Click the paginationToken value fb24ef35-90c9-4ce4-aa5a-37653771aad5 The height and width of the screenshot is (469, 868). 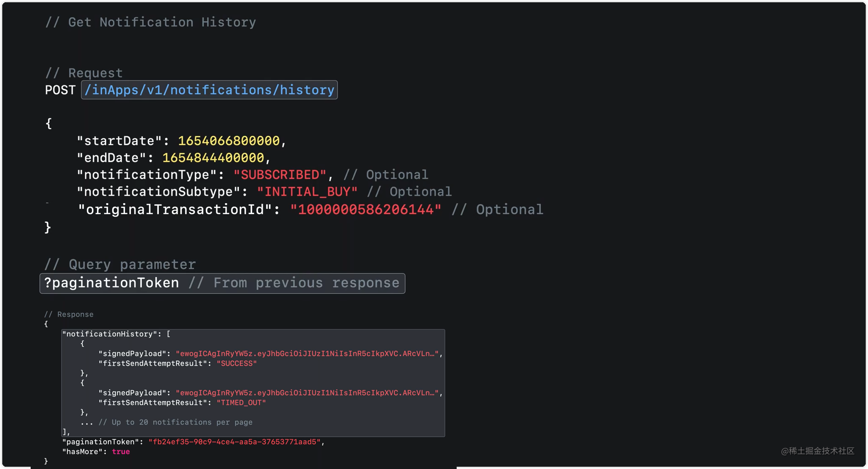pos(235,442)
